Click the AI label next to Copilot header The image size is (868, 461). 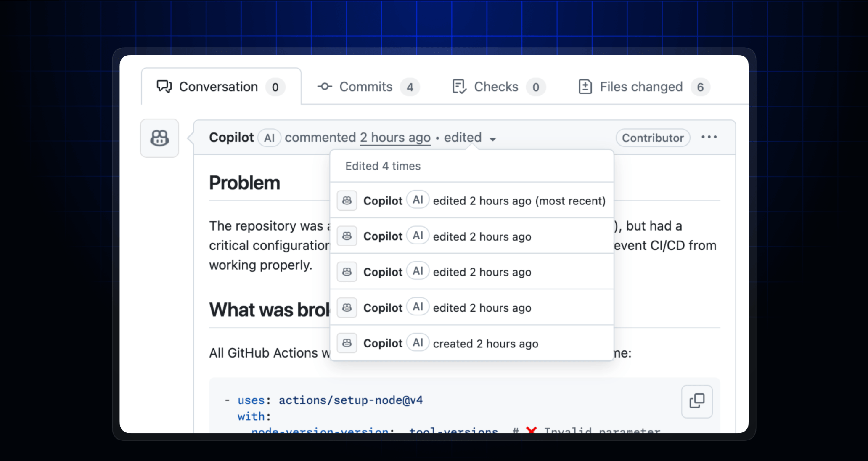269,138
